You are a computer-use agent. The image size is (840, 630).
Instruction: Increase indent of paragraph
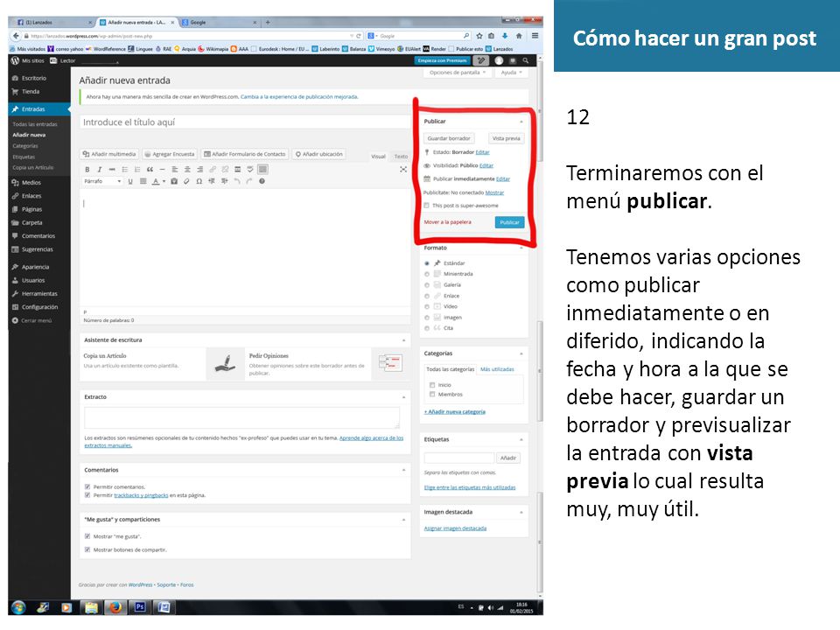225,182
